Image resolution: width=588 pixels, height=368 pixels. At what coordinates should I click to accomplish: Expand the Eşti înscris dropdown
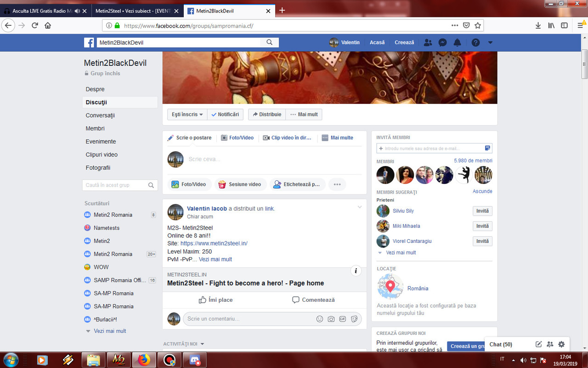187,114
